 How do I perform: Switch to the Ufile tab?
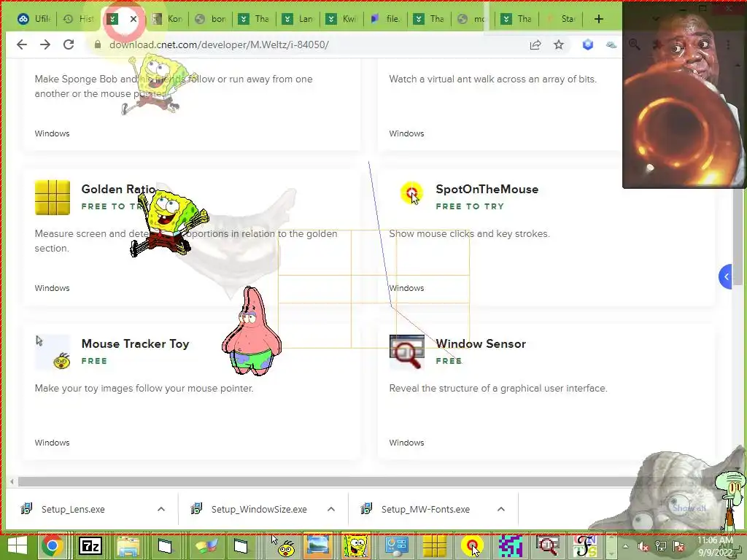point(34,19)
